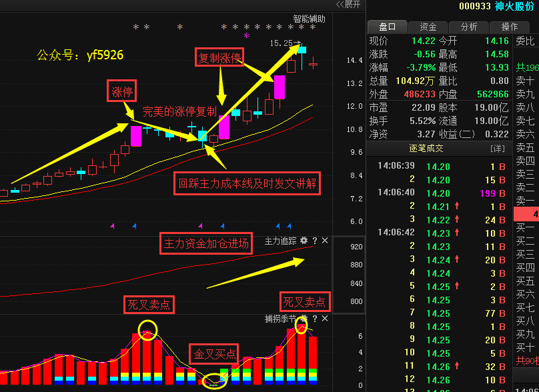Show help for the 捕捞季节 indicator
This screenshot has height=392, width=539.
tap(315, 319)
